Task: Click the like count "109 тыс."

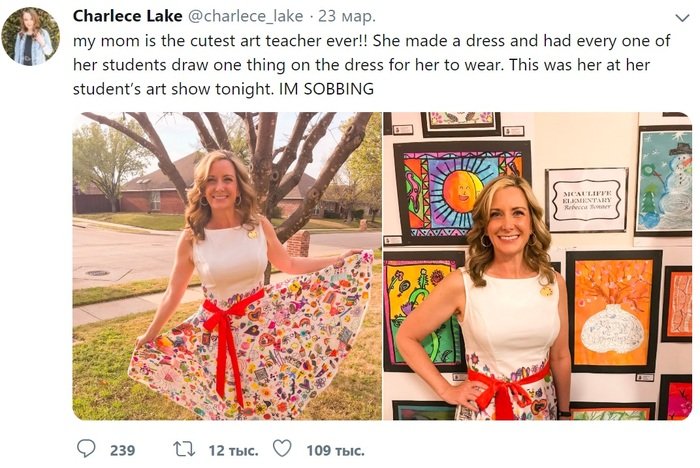Action: [x=335, y=450]
